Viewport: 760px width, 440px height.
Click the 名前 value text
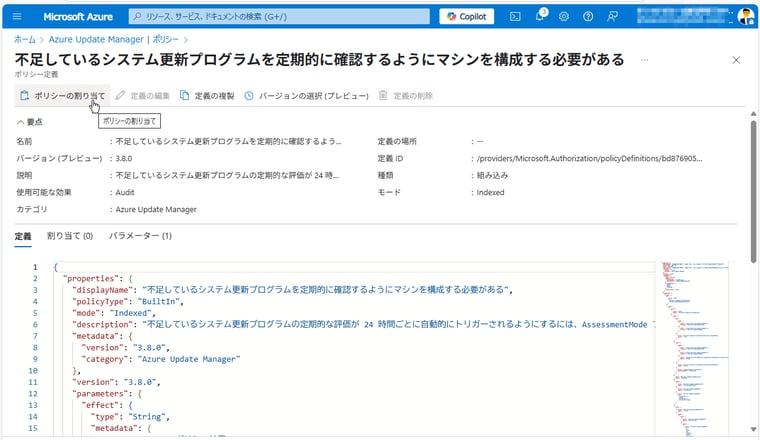point(228,141)
